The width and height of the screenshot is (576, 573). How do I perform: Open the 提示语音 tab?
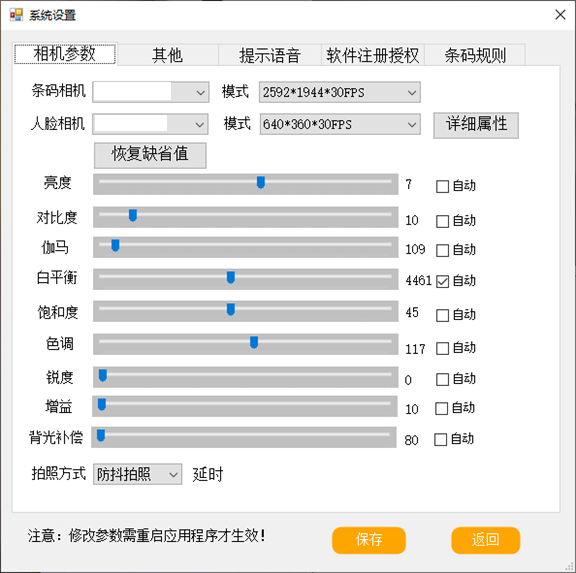270,55
